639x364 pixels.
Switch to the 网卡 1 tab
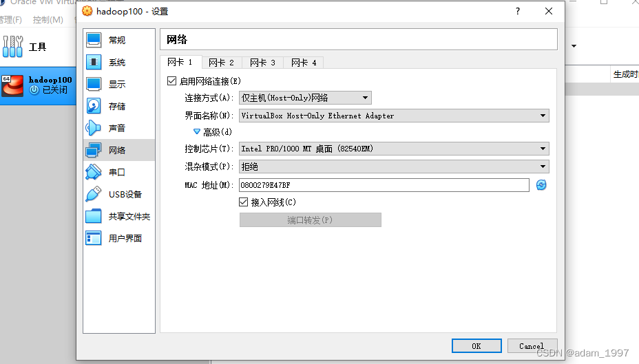tap(180, 63)
